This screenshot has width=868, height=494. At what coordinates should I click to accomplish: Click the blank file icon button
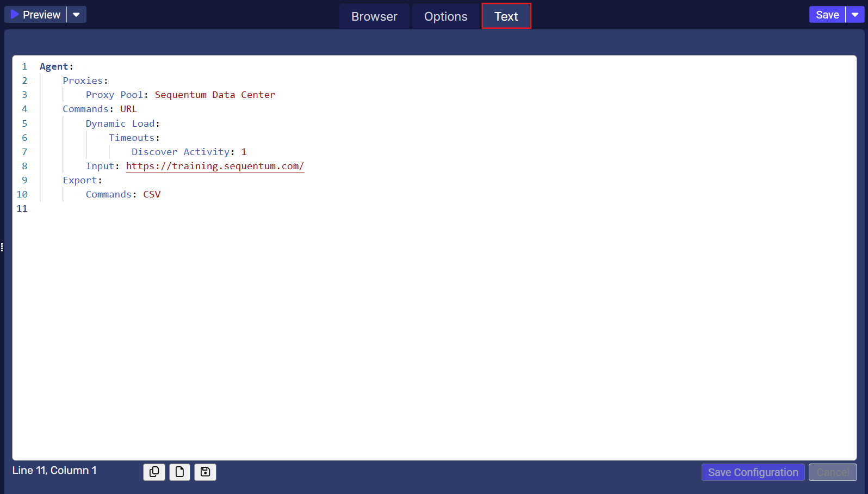point(179,472)
